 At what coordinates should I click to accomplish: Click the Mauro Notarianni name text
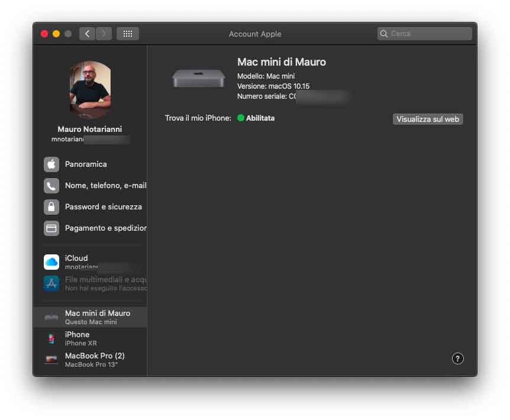90,130
